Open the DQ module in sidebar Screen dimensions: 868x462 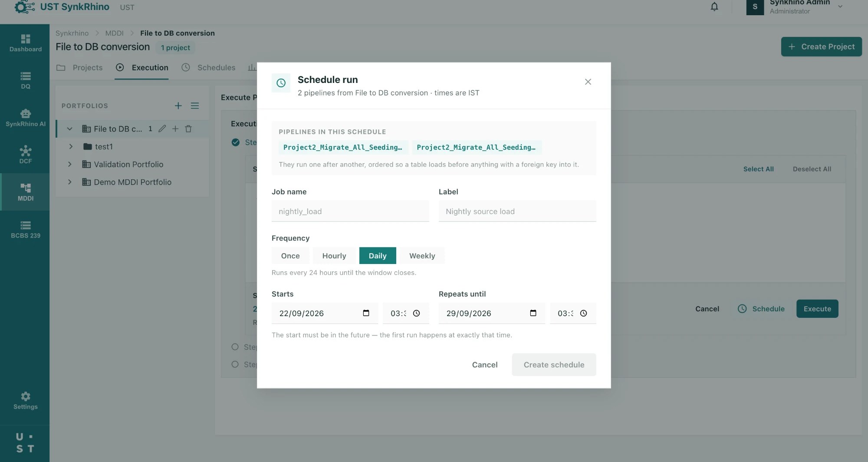coord(26,80)
